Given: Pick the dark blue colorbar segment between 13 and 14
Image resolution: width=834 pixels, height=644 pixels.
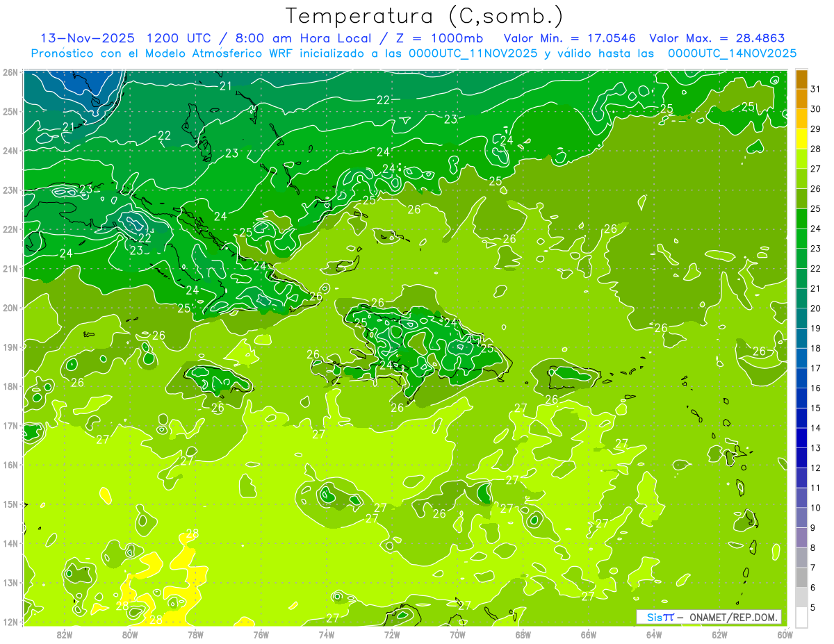Looking at the screenshot, I should pyautogui.click(x=802, y=438).
